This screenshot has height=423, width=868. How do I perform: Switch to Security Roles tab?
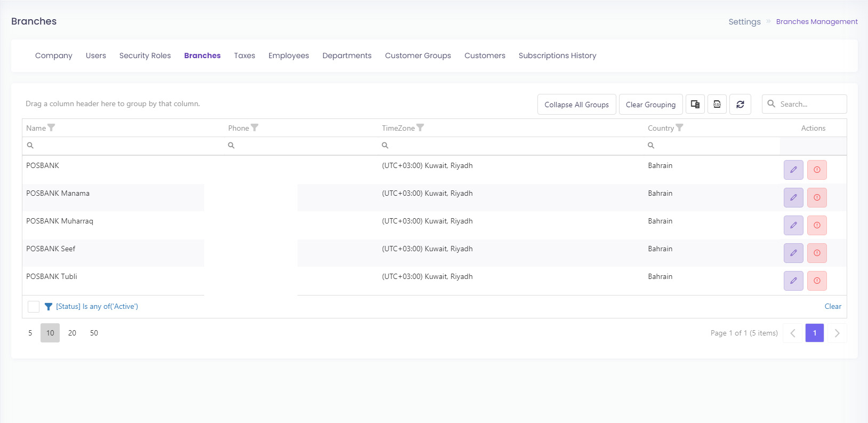[x=145, y=55]
